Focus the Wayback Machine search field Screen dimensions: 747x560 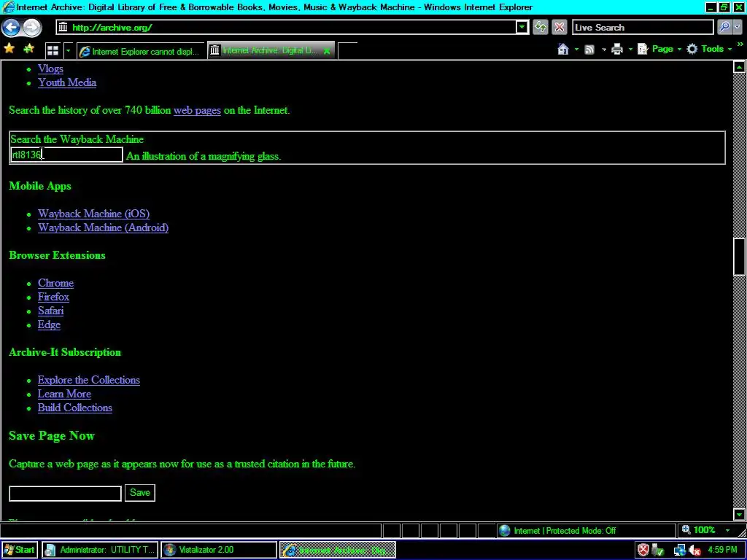point(66,155)
